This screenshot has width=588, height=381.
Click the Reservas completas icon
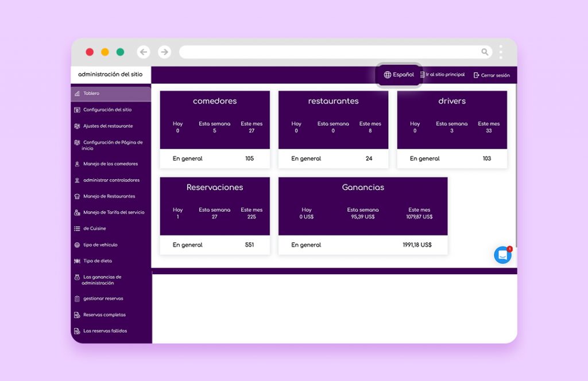77,314
